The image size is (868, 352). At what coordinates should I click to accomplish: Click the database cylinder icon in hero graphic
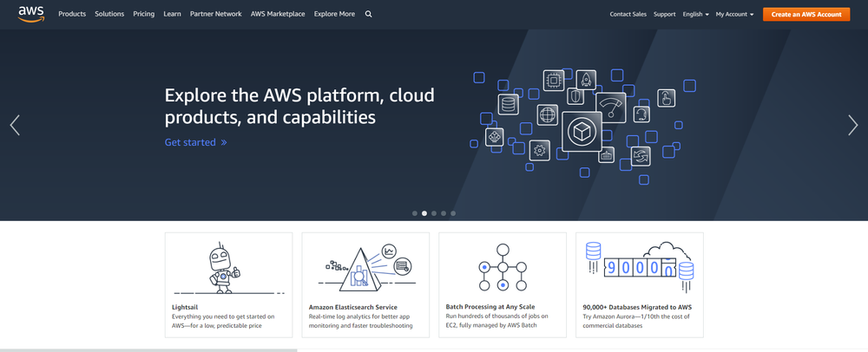(x=508, y=104)
